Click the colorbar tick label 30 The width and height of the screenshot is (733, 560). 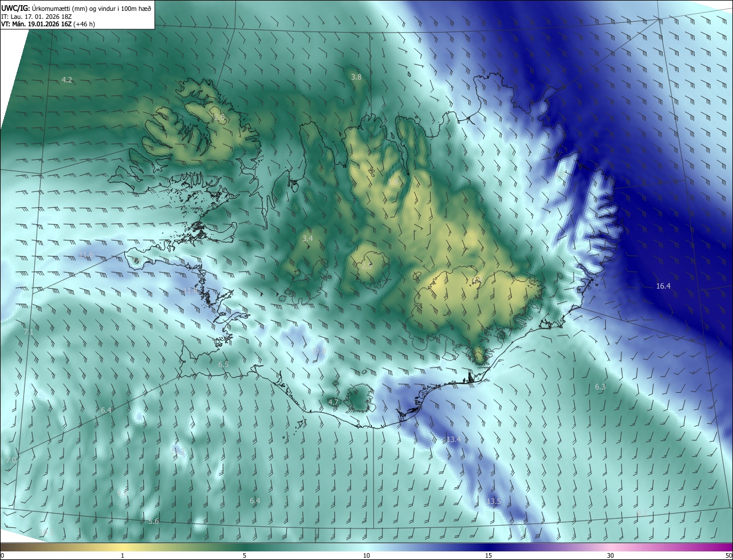pos(610,555)
